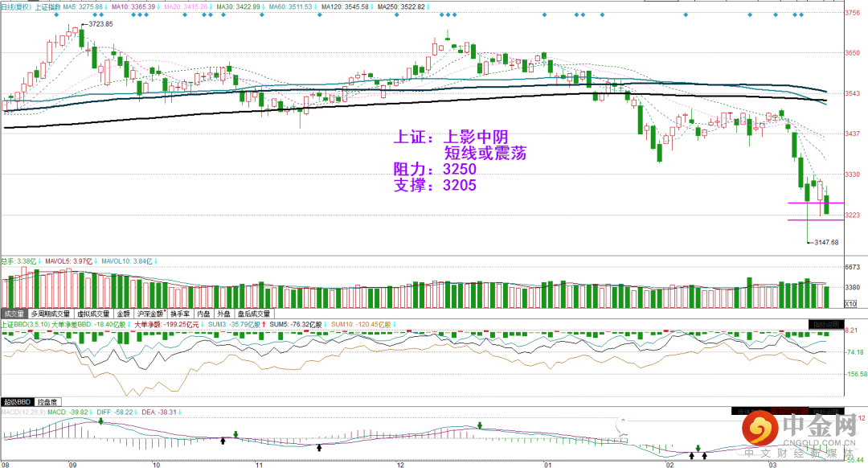
Task: Click the MACD sell arrow near September
Action: [100, 421]
